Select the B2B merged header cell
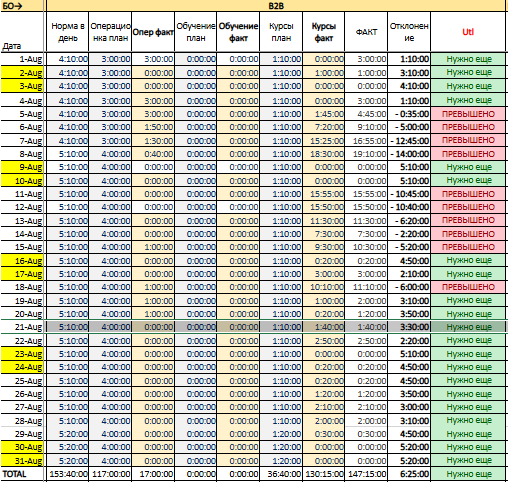The width and height of the screenshot is (508, 482). point(276,6)
